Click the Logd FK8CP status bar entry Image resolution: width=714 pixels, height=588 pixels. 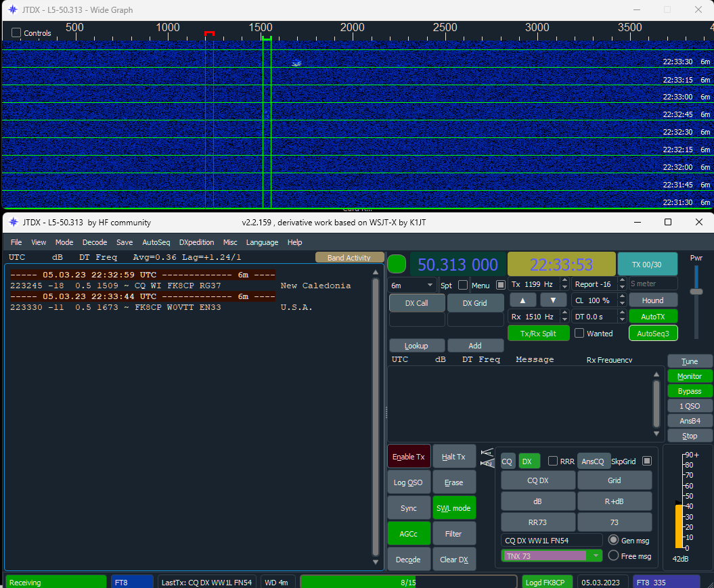(x=548, y=582)
